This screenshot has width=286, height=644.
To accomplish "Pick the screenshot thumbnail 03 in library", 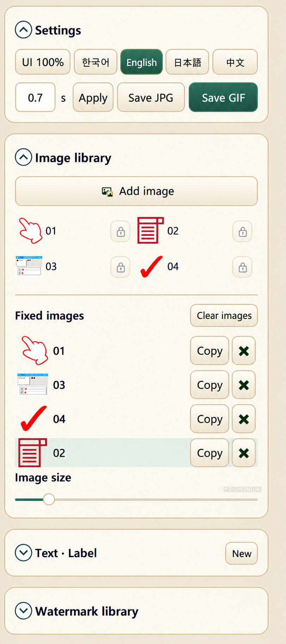I will (29, 266).
